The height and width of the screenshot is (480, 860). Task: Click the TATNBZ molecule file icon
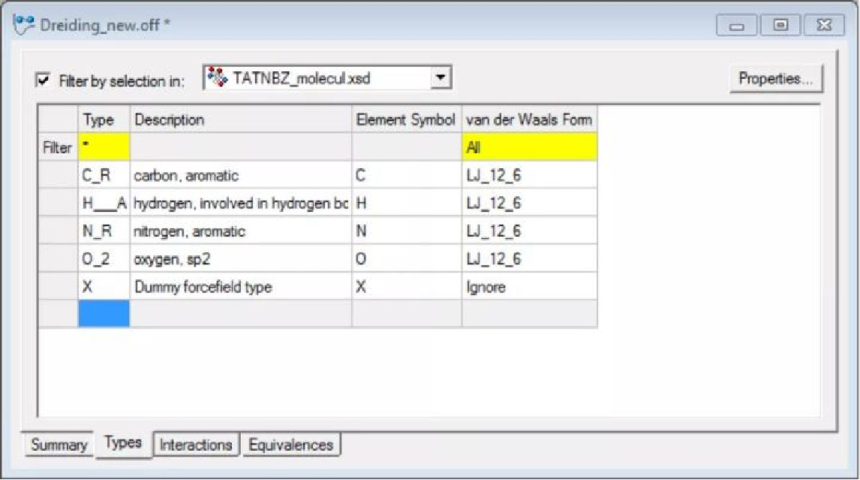pyautogui.click(x=216, y=77)
